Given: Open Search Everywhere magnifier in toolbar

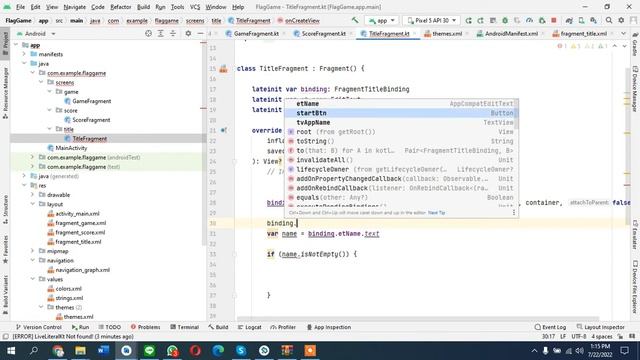Looking at the screenshot, I should (609, 20).
